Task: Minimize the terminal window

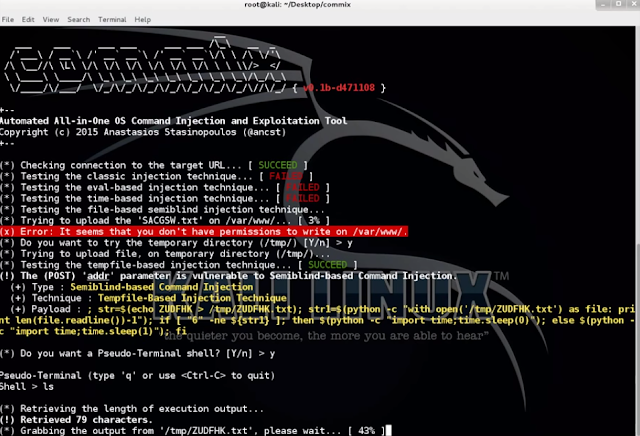Action: [x=603, y=4]
